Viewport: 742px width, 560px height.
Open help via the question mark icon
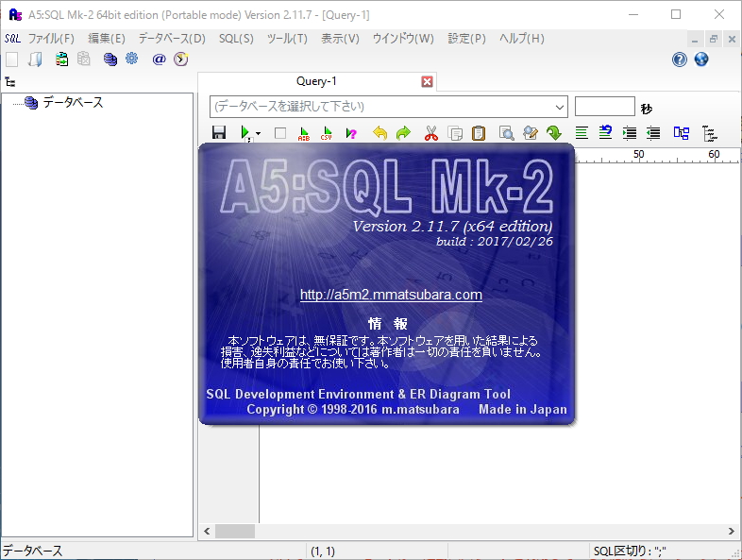click(680, 59)
